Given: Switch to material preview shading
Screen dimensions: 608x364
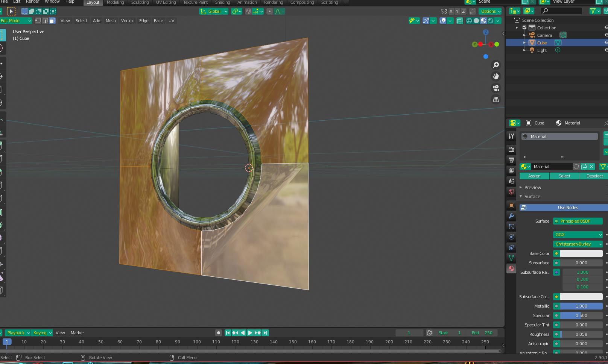Looking at the screenshot, I should pyautogui.click(x=483, y=21).
